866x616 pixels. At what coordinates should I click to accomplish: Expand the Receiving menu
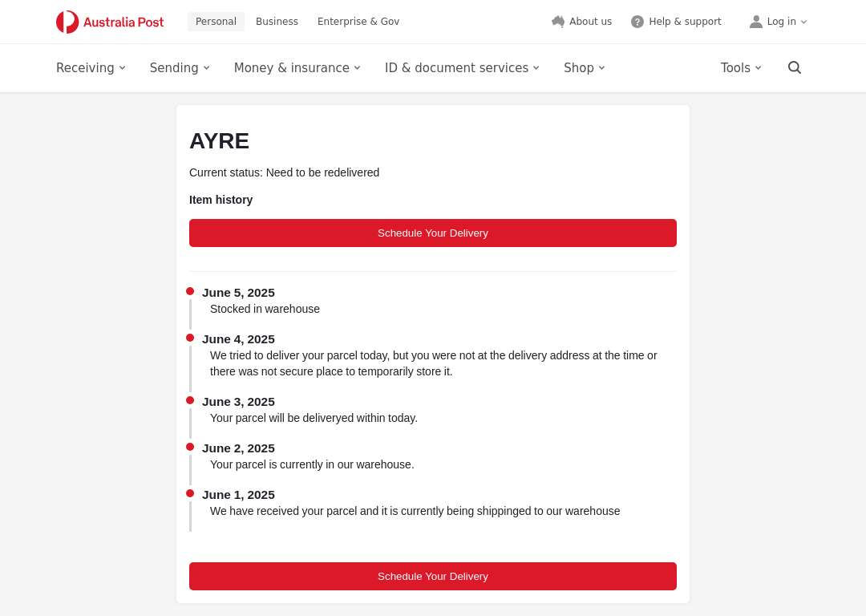[91, 68]
